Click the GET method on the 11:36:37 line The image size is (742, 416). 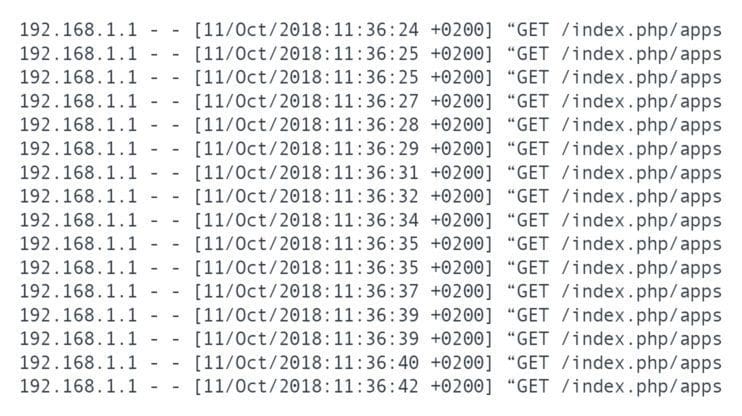[x=533, y=292]
